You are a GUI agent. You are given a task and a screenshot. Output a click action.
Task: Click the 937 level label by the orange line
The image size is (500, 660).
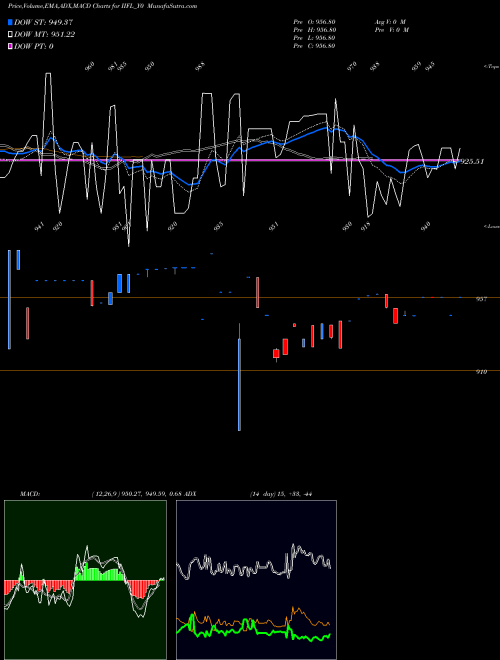tap(481, 299)
